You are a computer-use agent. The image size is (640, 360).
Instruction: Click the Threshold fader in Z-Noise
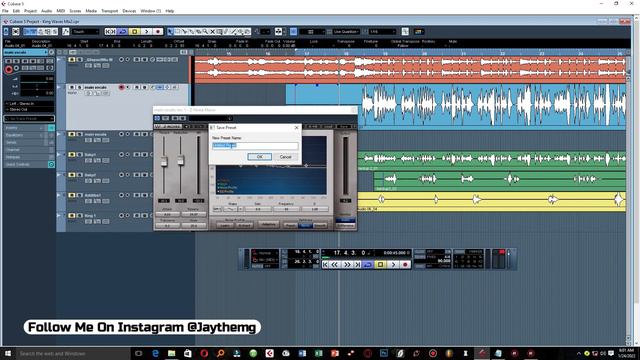(164, 161)
